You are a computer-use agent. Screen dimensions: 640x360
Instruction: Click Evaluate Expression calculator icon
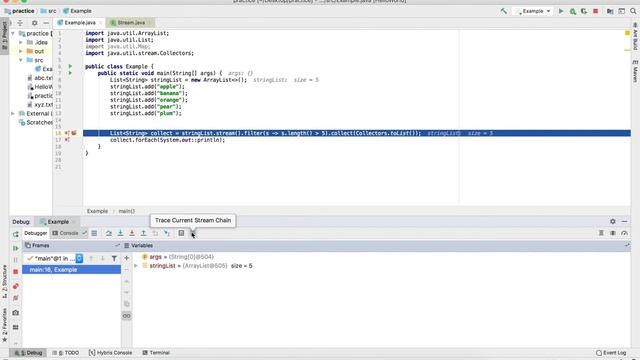pos(181,233)
